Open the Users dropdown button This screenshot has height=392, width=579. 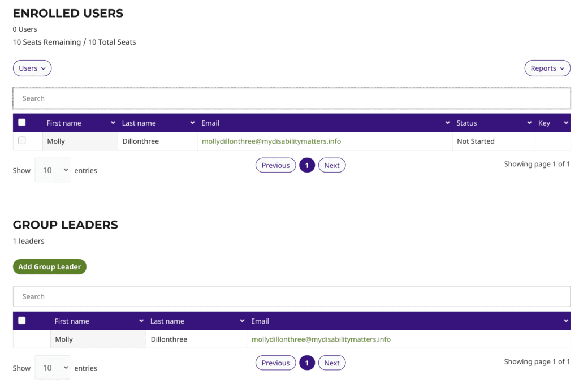[x=32, y=68]
